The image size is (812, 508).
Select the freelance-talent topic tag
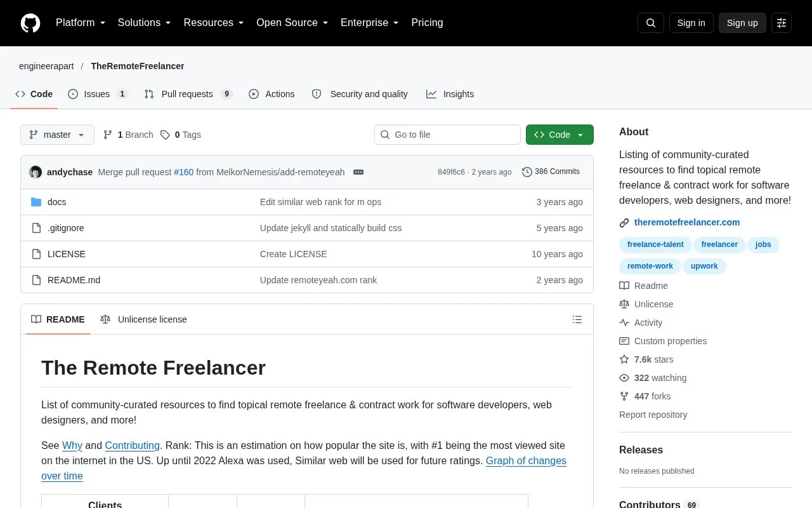point(655,244)
